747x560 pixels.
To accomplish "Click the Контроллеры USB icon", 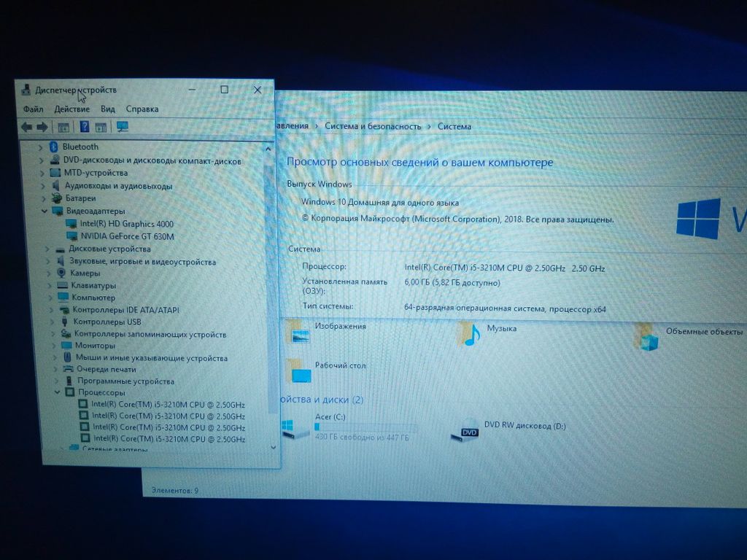I will 64,322.
